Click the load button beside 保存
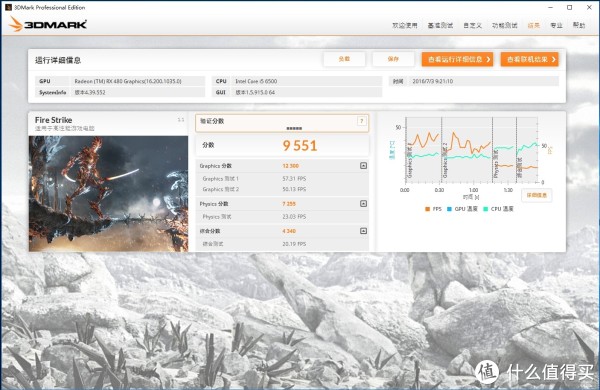The height and width of the screenshot is (390, 600). coord(344,59)
